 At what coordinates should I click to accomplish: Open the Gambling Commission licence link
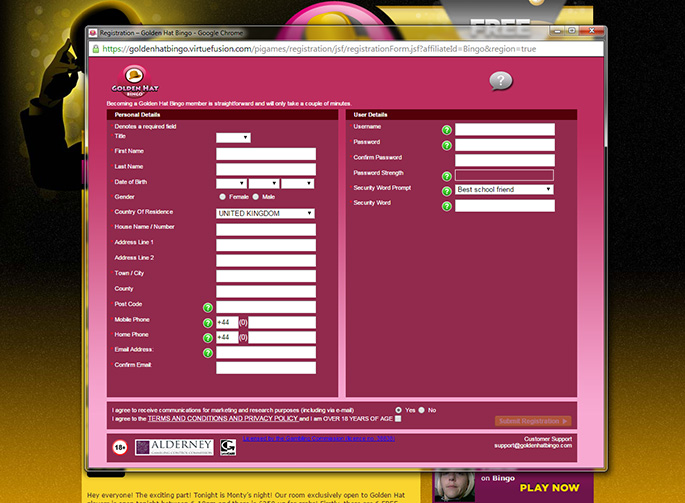[319, 438]
